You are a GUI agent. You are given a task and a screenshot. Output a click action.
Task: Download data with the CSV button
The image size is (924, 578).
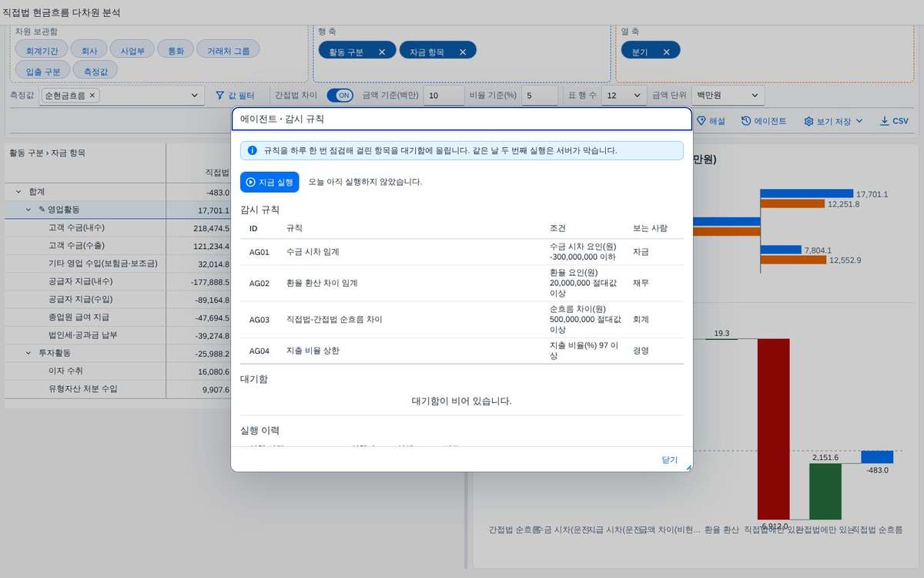click(x=894, y=121)
